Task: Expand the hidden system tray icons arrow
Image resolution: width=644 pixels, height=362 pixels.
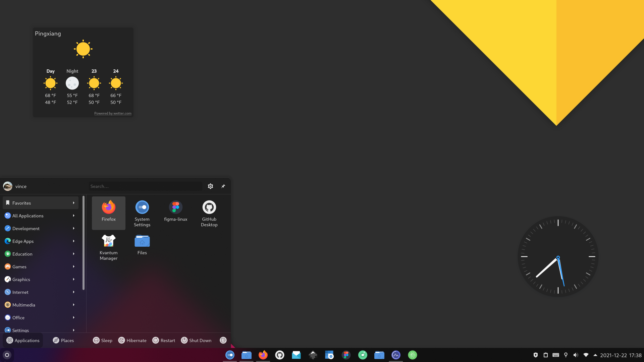Action: (595, 355)
